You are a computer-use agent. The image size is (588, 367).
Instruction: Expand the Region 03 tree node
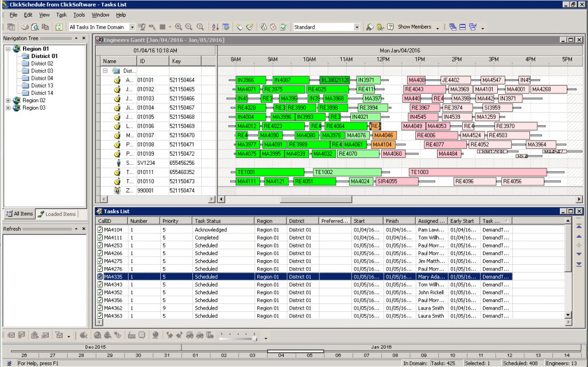click(x=8, y=108)
